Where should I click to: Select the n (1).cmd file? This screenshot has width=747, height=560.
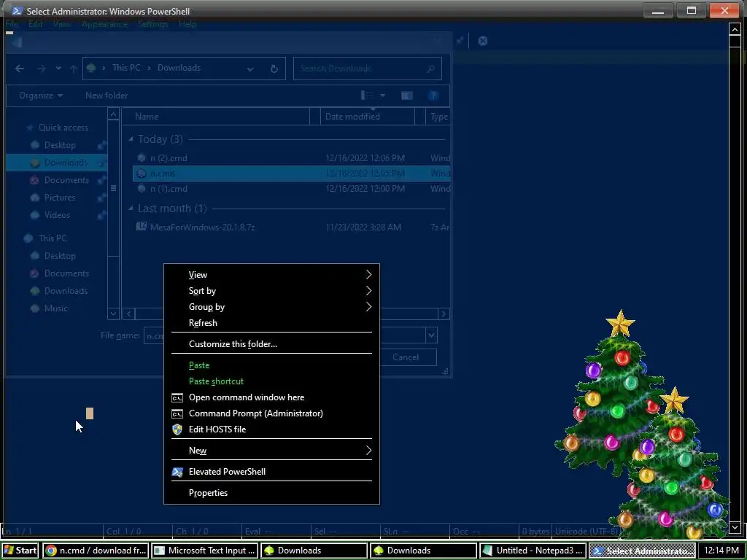[x=292, y=189]
